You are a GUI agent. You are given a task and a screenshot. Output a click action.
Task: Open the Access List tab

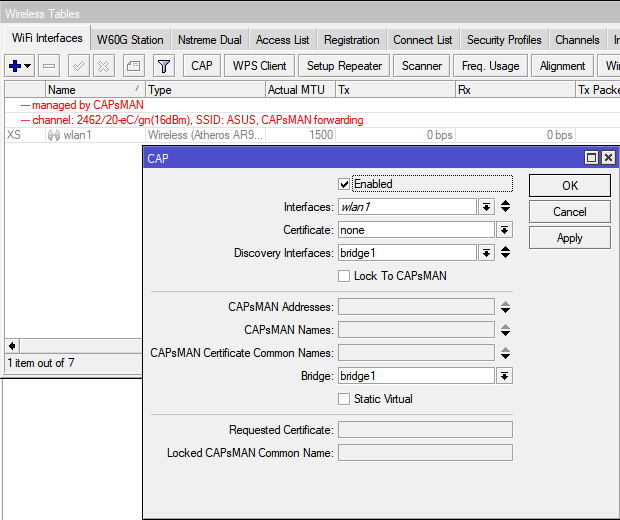(282, 40)
